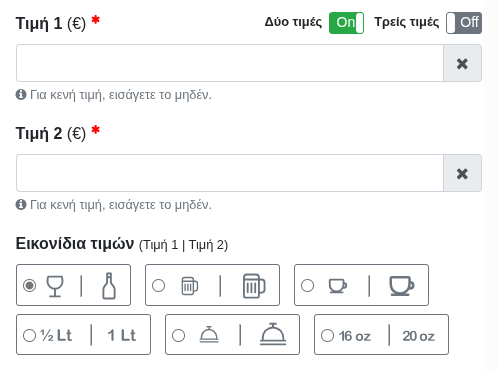This screenshot has height=370, width=498.
Task: Click the Τιμή 1 (€) label
Action: click(x=51, y=23)
